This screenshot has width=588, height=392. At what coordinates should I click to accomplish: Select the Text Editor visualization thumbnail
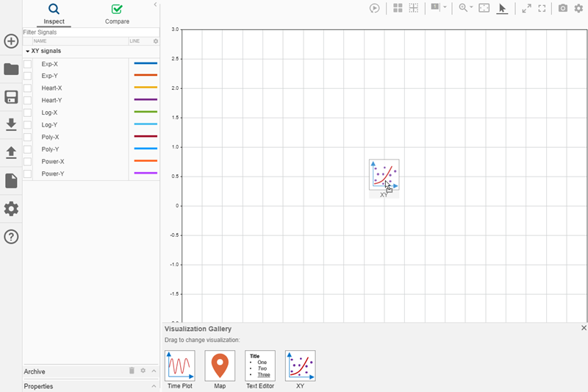click(x=260, y=366)
